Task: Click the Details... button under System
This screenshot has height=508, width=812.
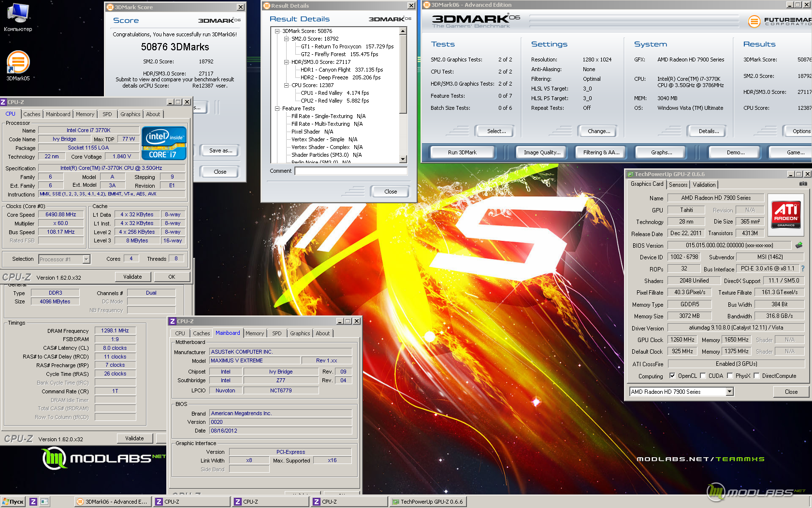Action: pyautogui.click(x=709, y=131)
